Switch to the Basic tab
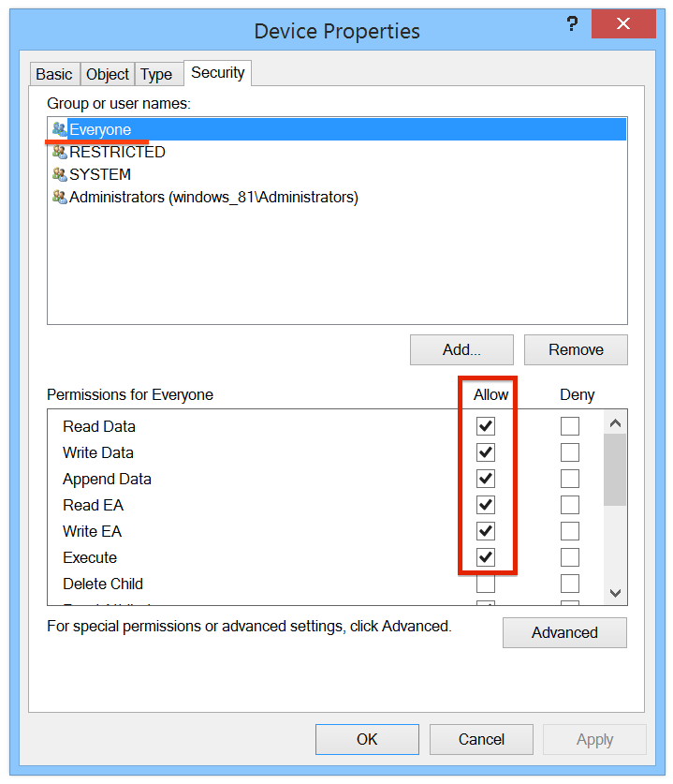Viewport: 673px width, 784px height. pyautogui.click(x=54, y=74)
